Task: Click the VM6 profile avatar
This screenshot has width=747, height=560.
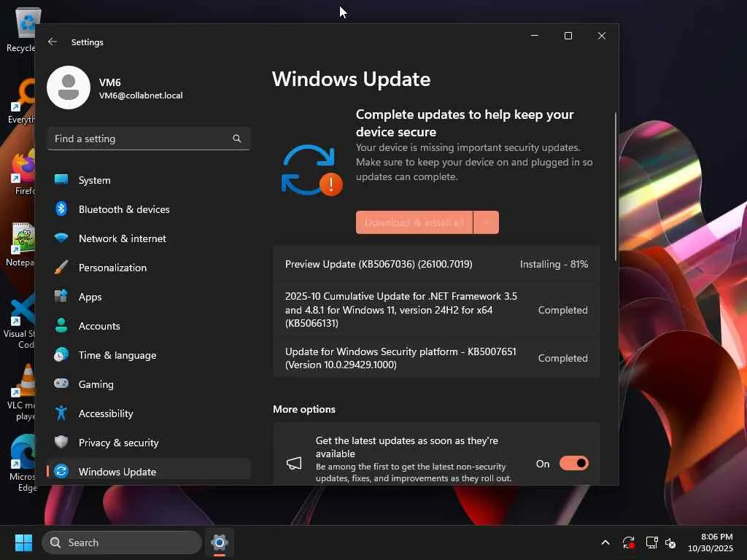Action: [x=69, y=87]
